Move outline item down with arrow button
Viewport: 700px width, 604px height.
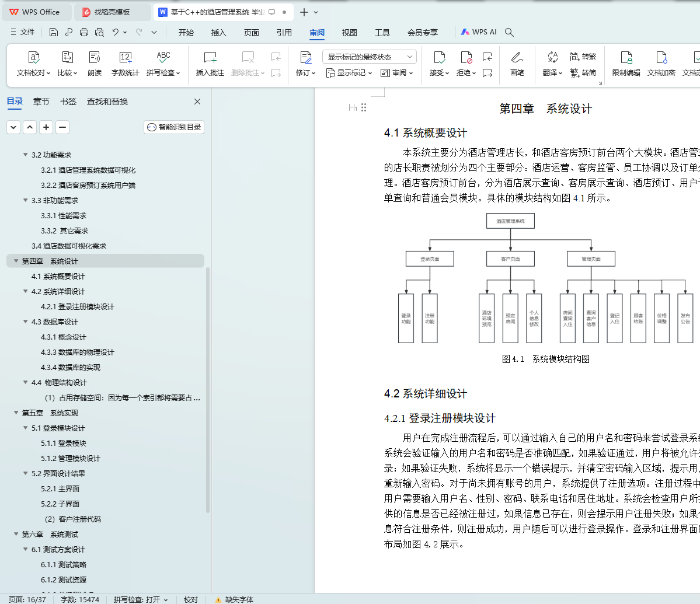click(13, 127)
